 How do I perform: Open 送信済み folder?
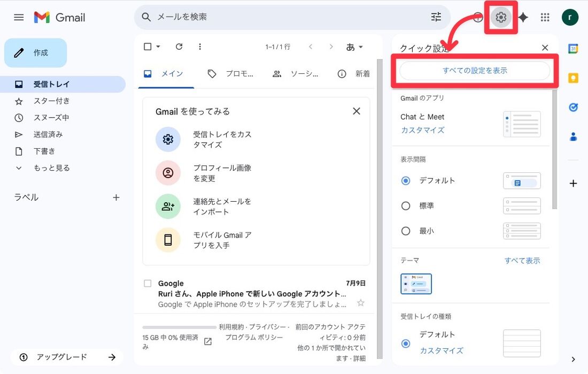point(48,134)
